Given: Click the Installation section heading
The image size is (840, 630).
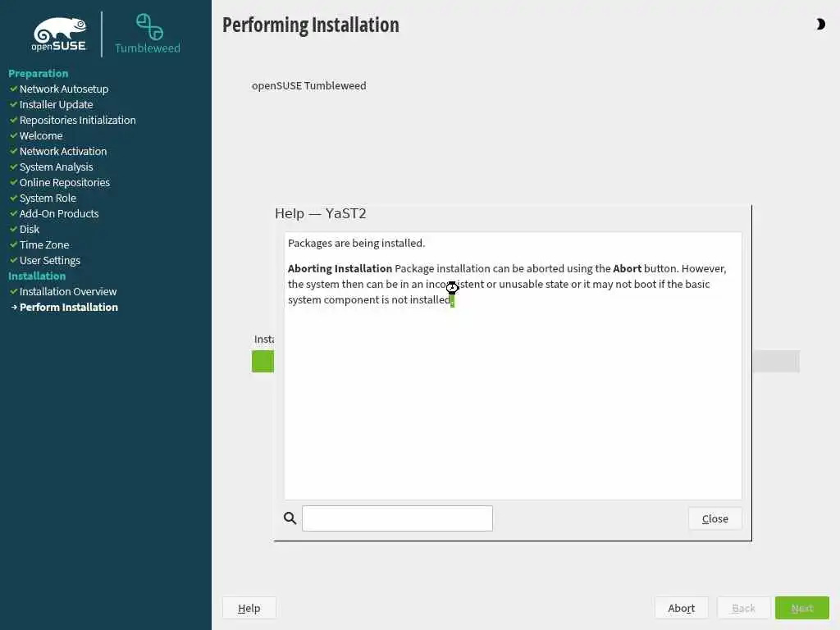Looking at the screenshot, I should 37,276.
